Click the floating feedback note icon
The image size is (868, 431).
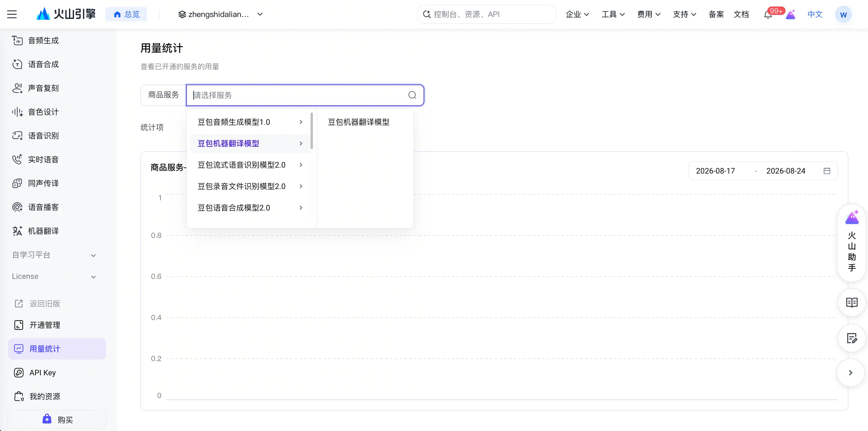852,338
